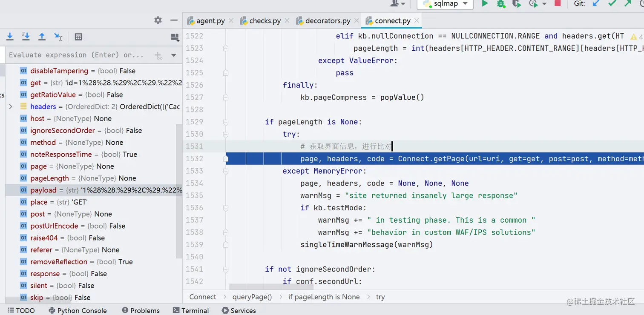The height and width of the screenshot is (315, 644).
Task: Open the Terminal tool window
Action: click(x=190, y=310)
